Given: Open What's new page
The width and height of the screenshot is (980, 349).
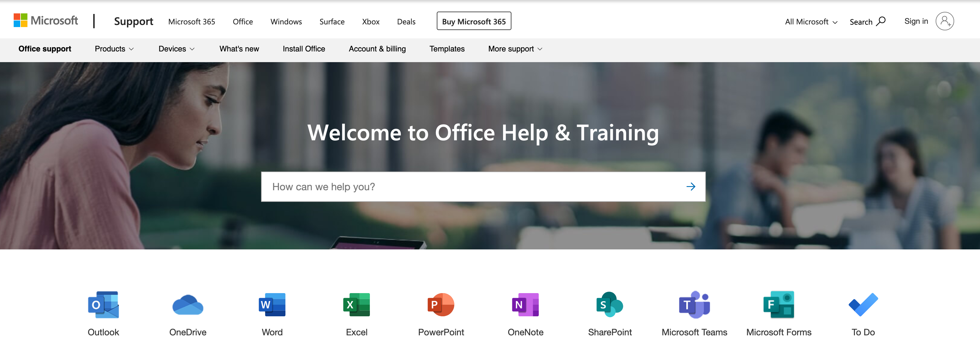Looking at the screenshot, I should 239,49.
